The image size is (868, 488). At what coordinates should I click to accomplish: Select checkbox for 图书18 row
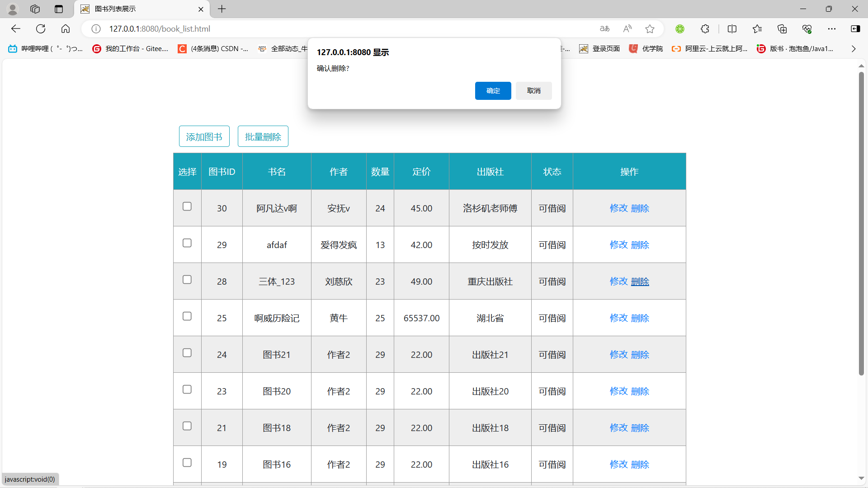coord(187,426)
